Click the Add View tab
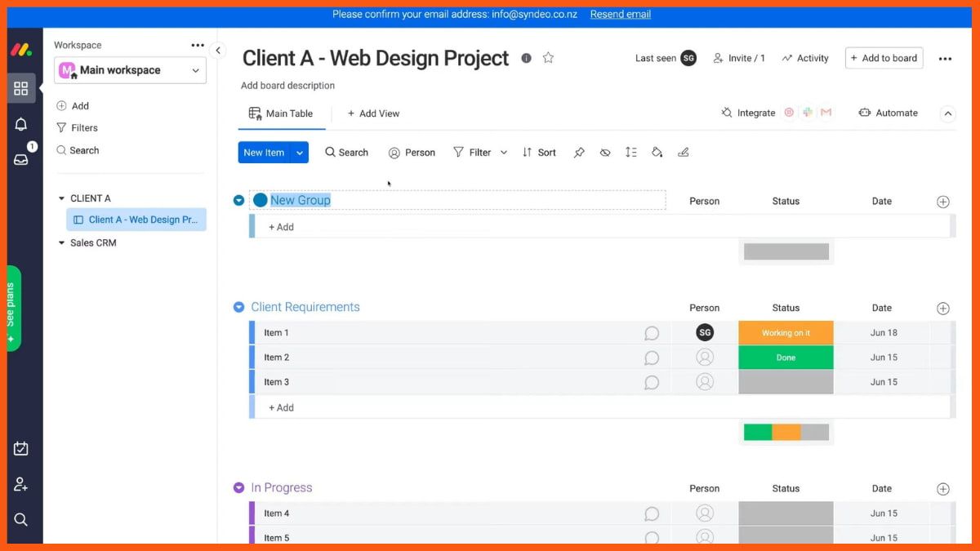 (x=373, y=113)
